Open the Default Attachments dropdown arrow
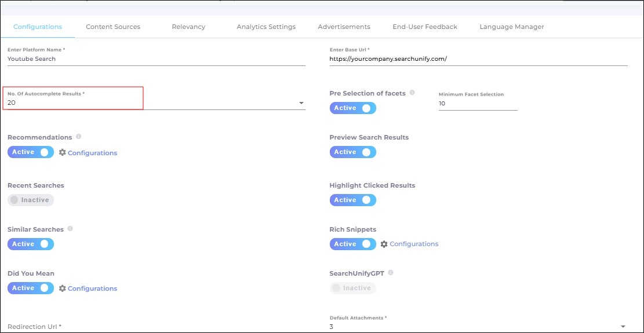The width and height of the screenshot is (644, 333). pos(623,327)
